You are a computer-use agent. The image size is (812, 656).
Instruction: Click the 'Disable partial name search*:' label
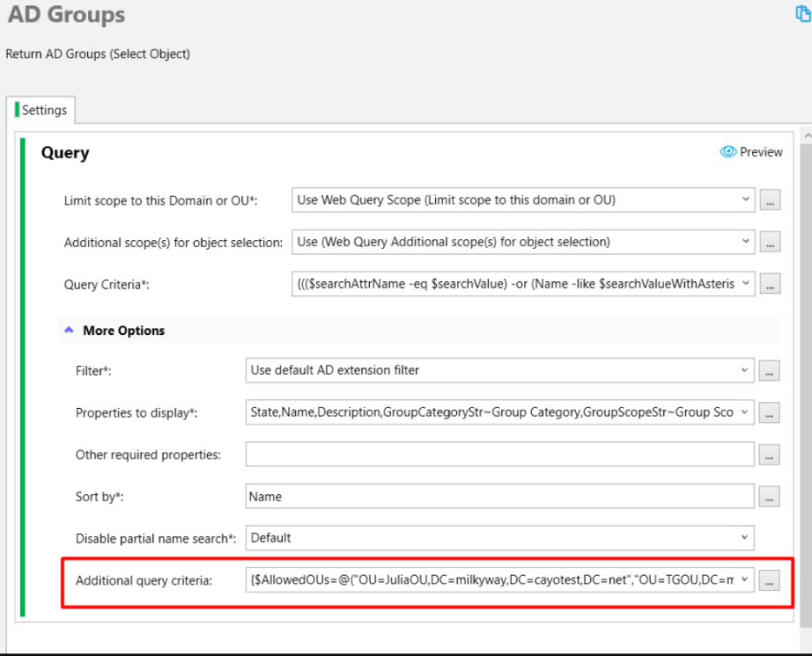coord(156,539)
